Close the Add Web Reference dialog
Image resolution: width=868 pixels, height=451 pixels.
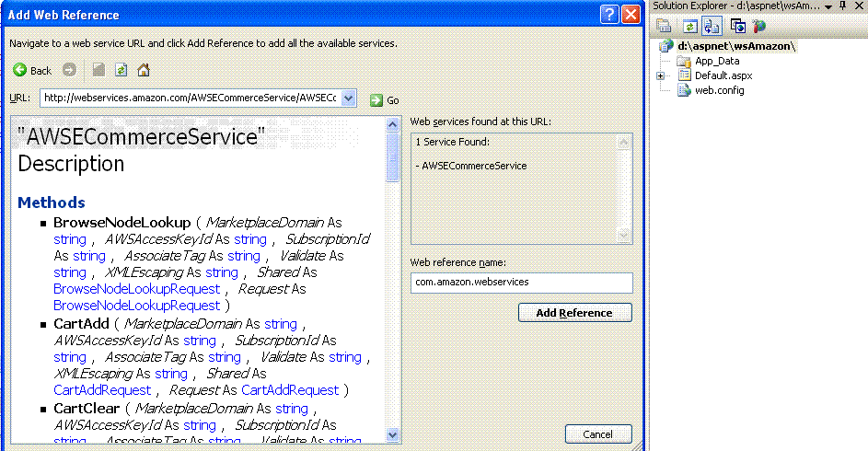coord(631,14)
